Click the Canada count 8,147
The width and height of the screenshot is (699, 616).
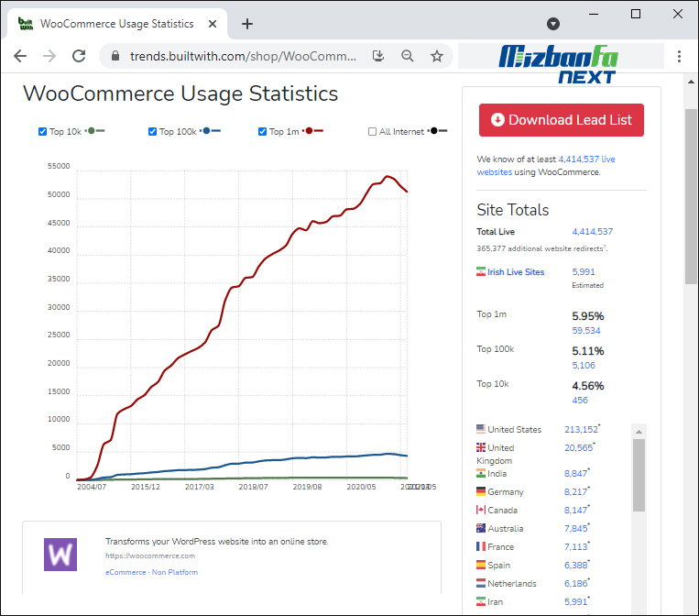tap(576, 510)
